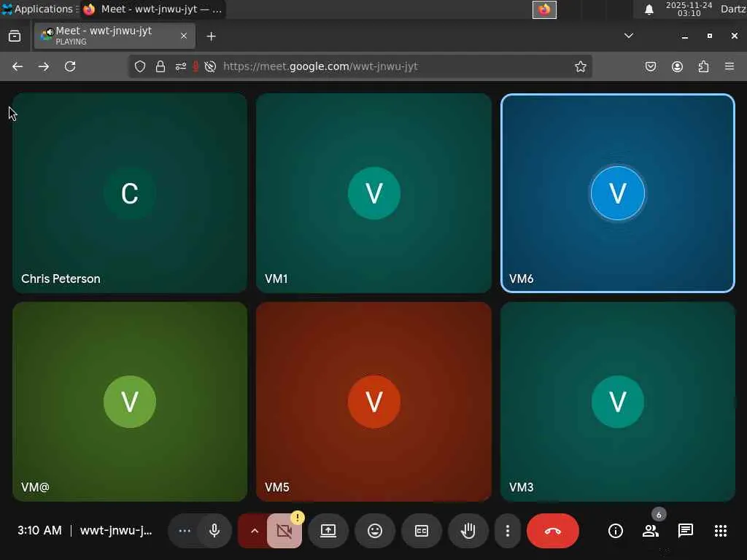747x560 pixels.
Task: Open the activities grid icon
Action: [x=720, y=531]
